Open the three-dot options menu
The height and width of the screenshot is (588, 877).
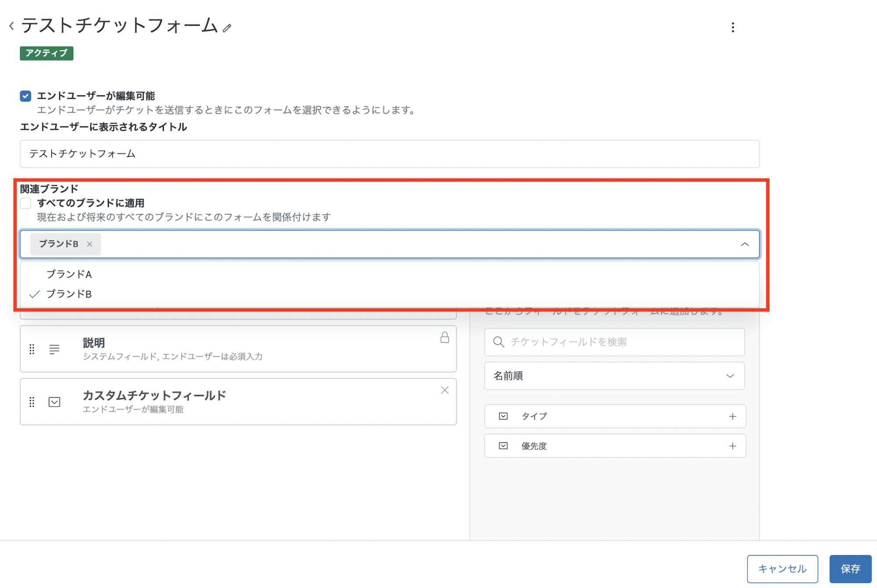(733, 28)
